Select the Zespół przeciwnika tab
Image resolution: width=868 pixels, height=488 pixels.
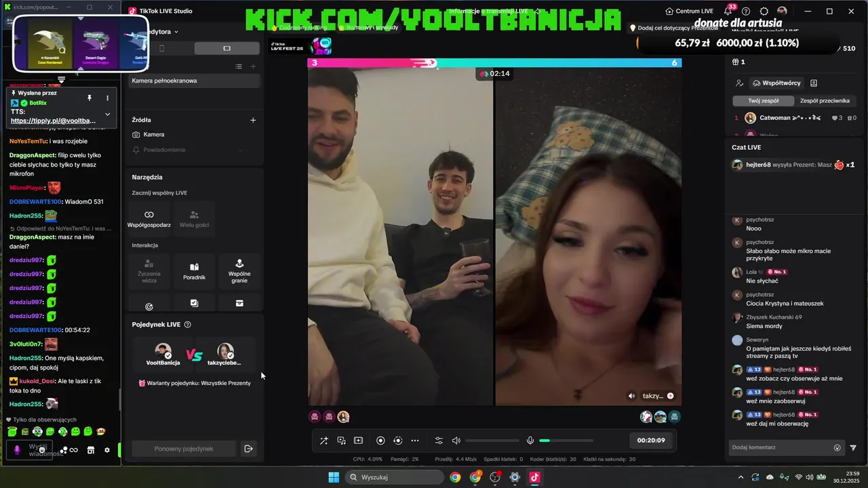(x=825, y=100)
